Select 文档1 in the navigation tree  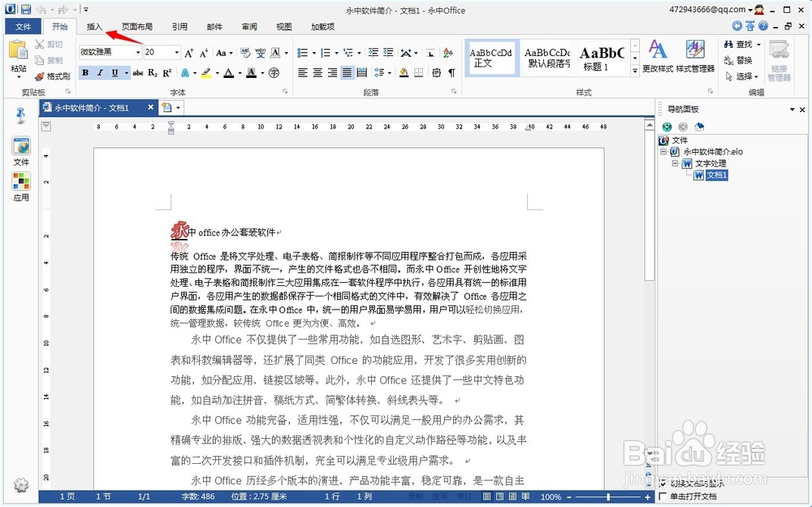717,175
